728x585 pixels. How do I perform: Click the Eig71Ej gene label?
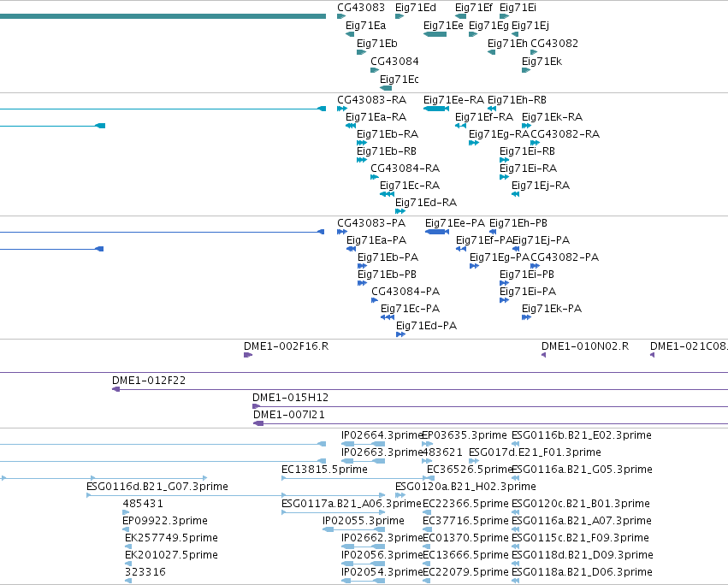(530, 26)
